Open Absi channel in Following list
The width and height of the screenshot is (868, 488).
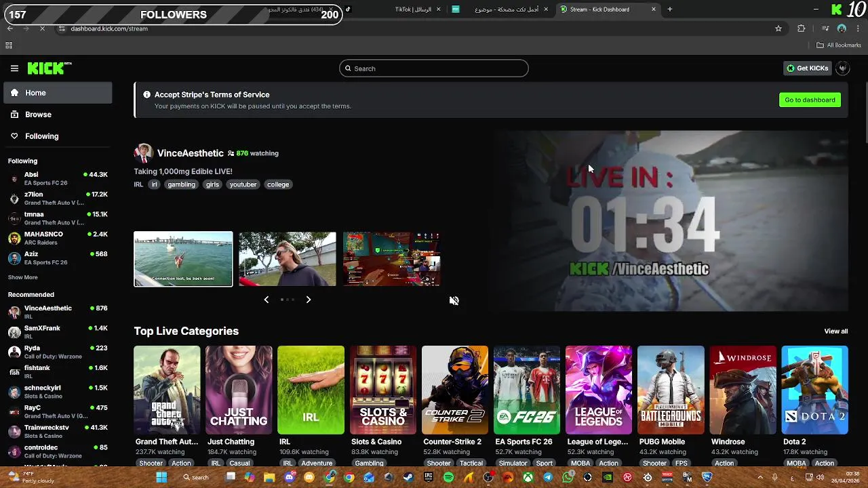click(58, 178)
